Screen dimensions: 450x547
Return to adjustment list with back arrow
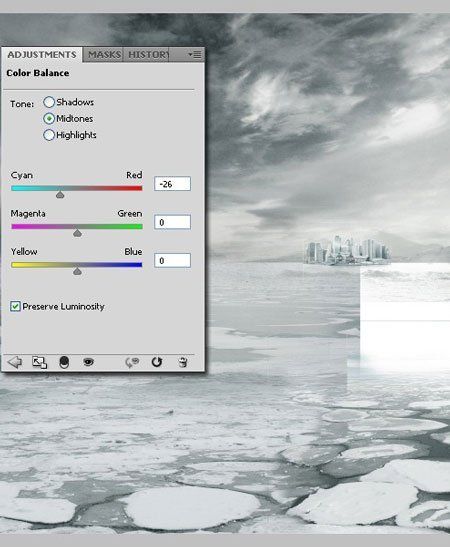pyautogui.click(x=15, y=362)
